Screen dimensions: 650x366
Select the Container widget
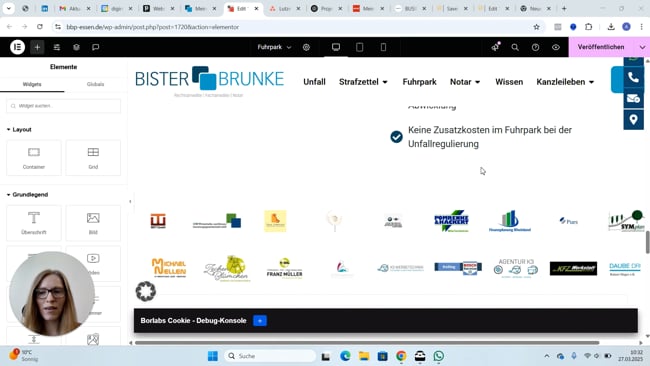pos(34,158)
